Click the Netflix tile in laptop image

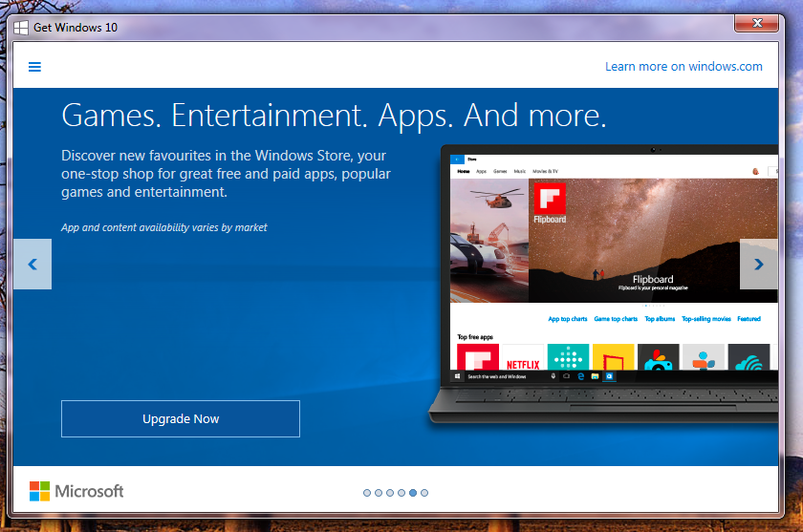(x=523, y=357)
